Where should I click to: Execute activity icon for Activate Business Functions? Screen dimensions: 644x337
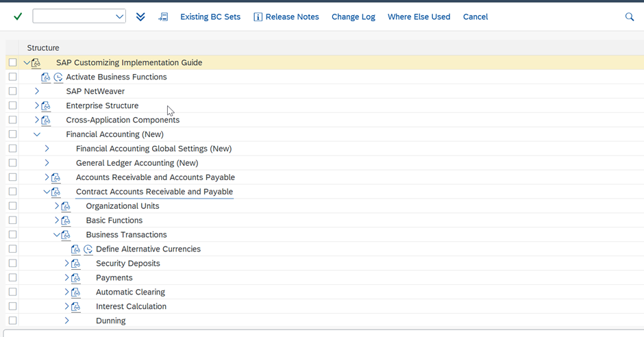pyautogui.click(x=58, y=77)
